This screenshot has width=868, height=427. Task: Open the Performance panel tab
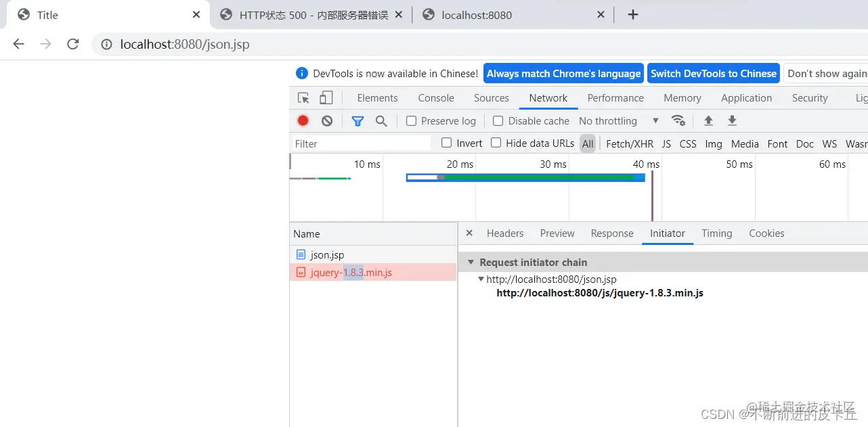pos(615,97)
